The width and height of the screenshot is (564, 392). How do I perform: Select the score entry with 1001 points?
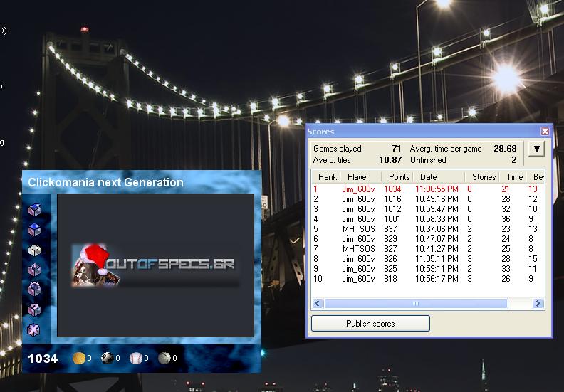(x=428, y=219)
